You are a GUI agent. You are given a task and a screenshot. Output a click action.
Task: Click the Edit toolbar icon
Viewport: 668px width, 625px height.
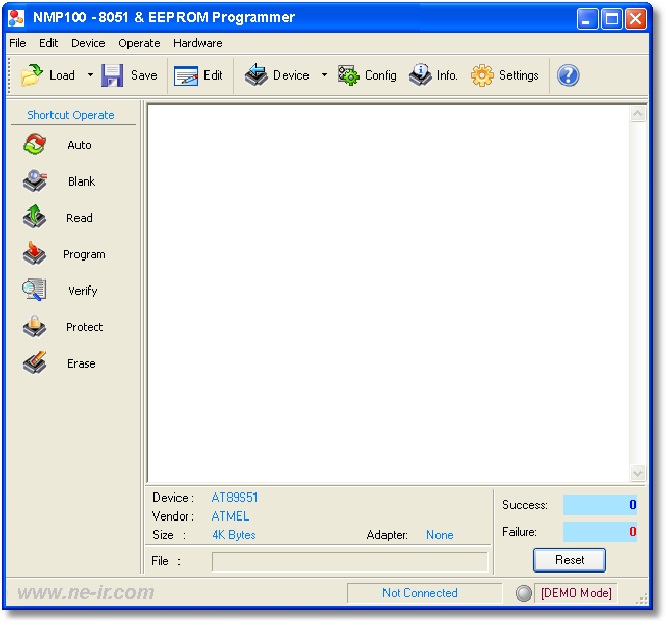tap(186, 76)
